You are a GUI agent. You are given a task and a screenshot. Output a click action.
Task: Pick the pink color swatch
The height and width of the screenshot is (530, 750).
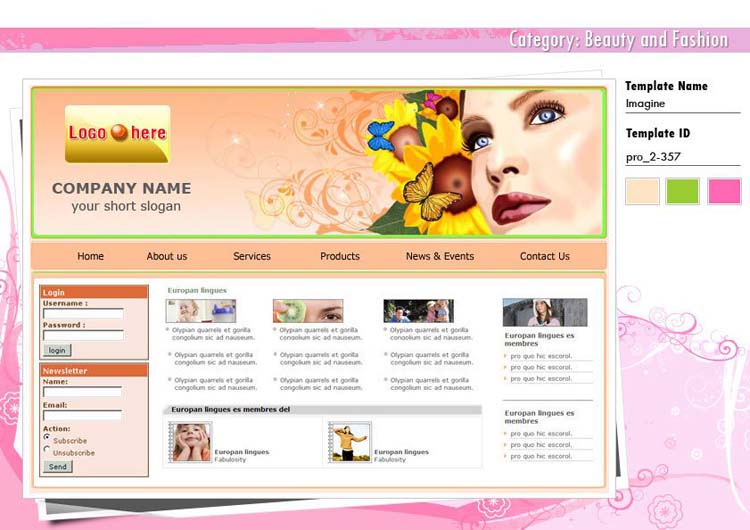click(724, 191)
